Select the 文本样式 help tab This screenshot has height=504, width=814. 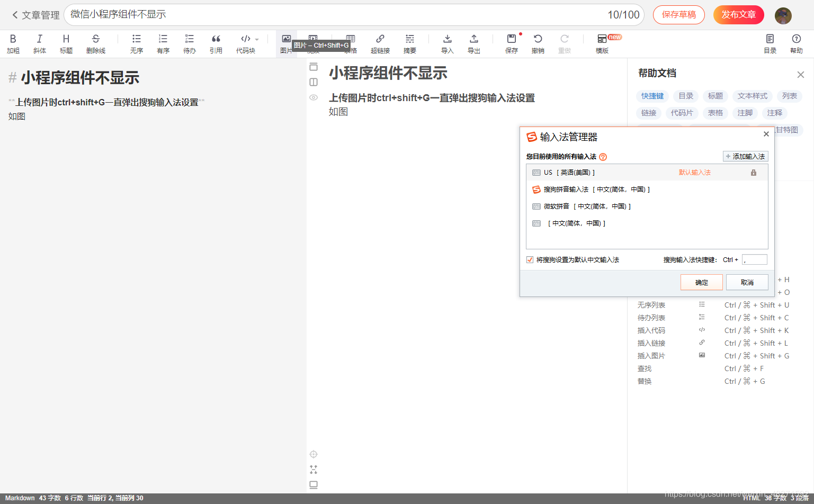[753, 96]
